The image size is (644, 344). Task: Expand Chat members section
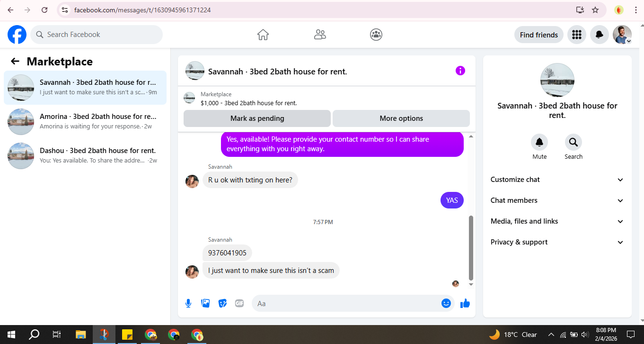tap(557, 200)
